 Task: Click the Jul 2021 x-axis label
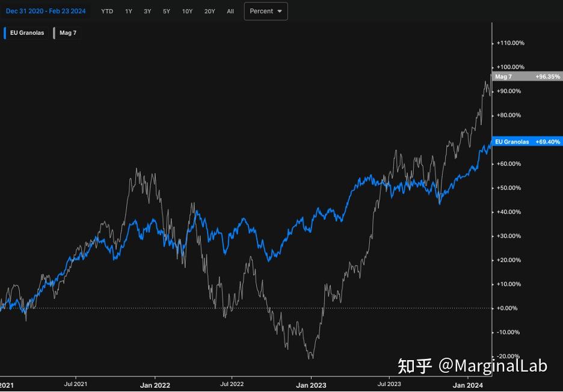pyautogui.click(x=76, y=384)
